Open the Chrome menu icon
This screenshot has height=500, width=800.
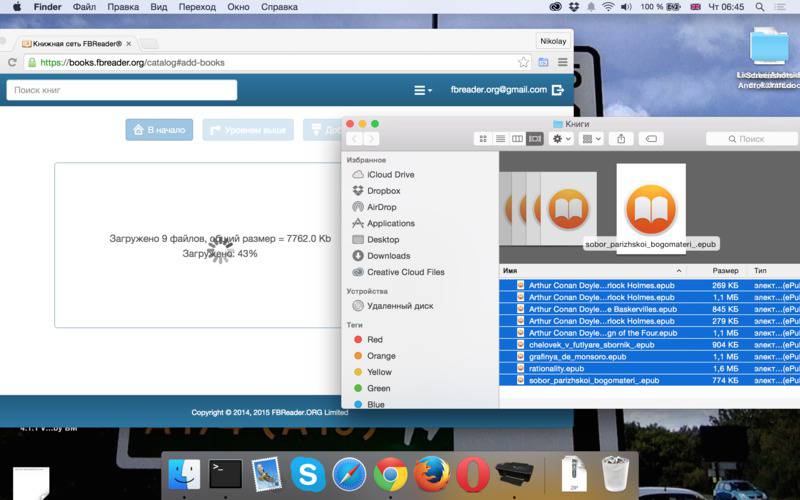(x=562, y=62)
